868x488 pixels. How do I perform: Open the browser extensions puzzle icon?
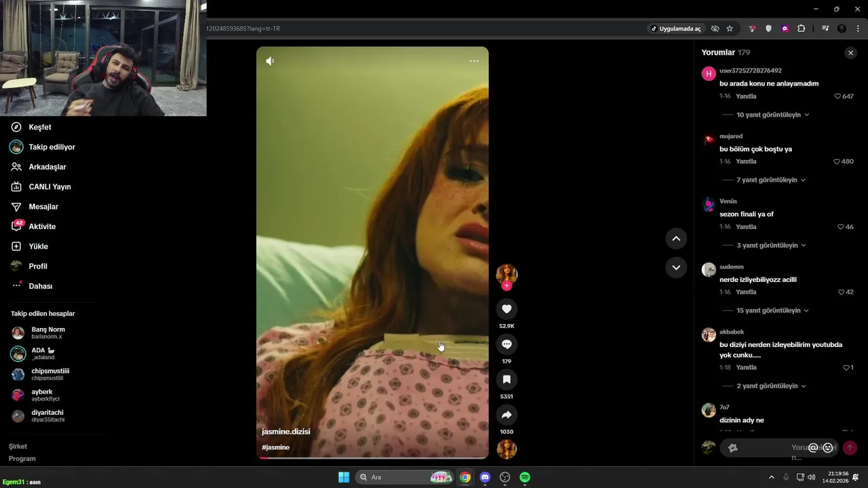[x=802, y=28]
